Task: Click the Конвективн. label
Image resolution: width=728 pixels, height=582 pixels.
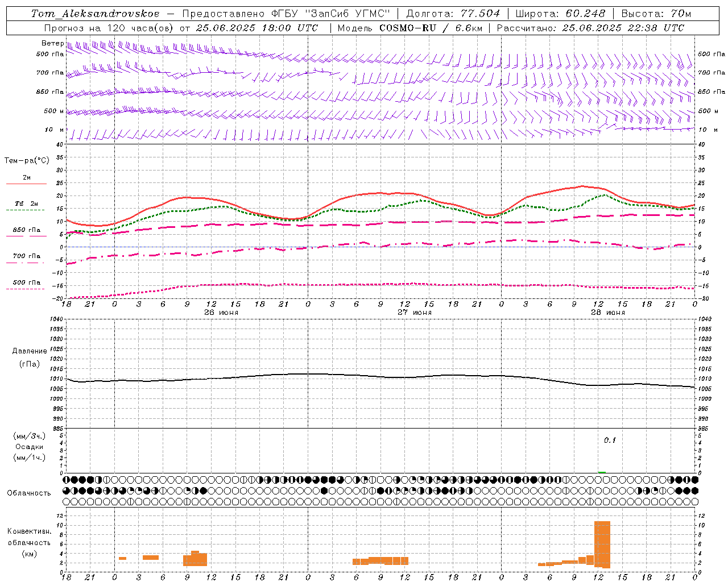Action: [x=29, y=531]
